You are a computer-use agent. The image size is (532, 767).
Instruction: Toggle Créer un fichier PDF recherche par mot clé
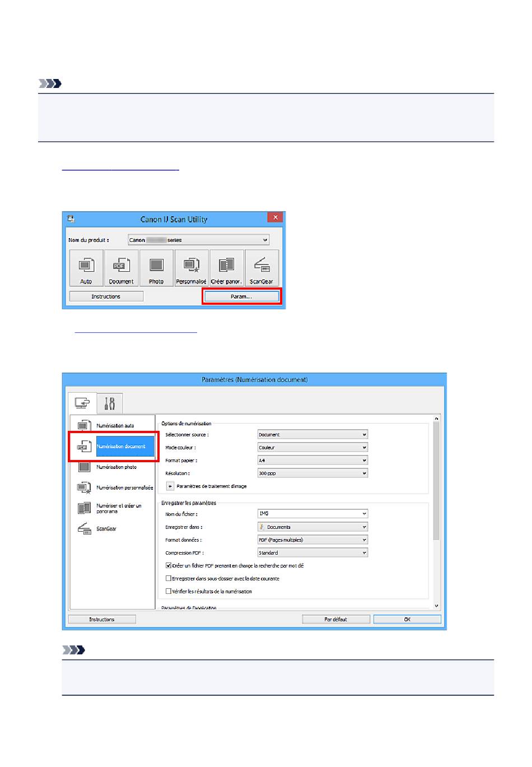pos(169,566)
